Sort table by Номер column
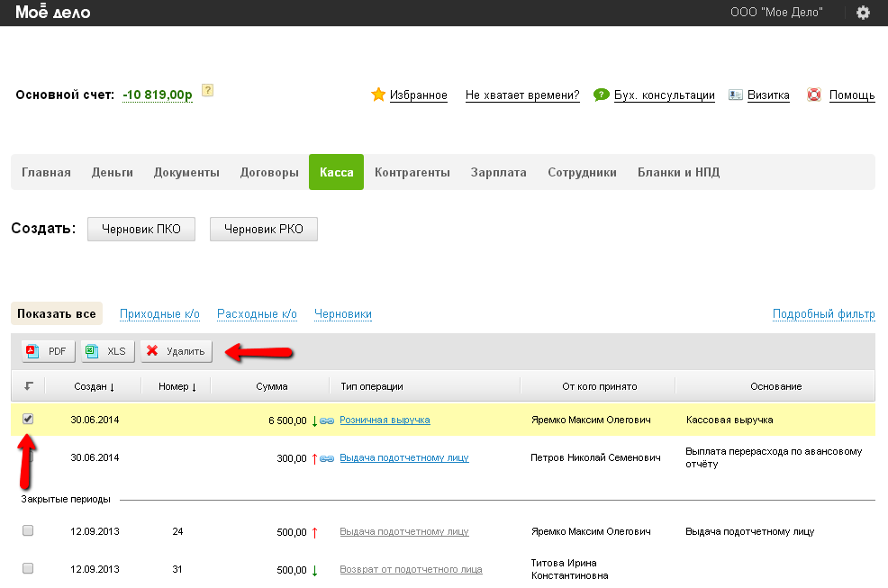 click(176, 386)
